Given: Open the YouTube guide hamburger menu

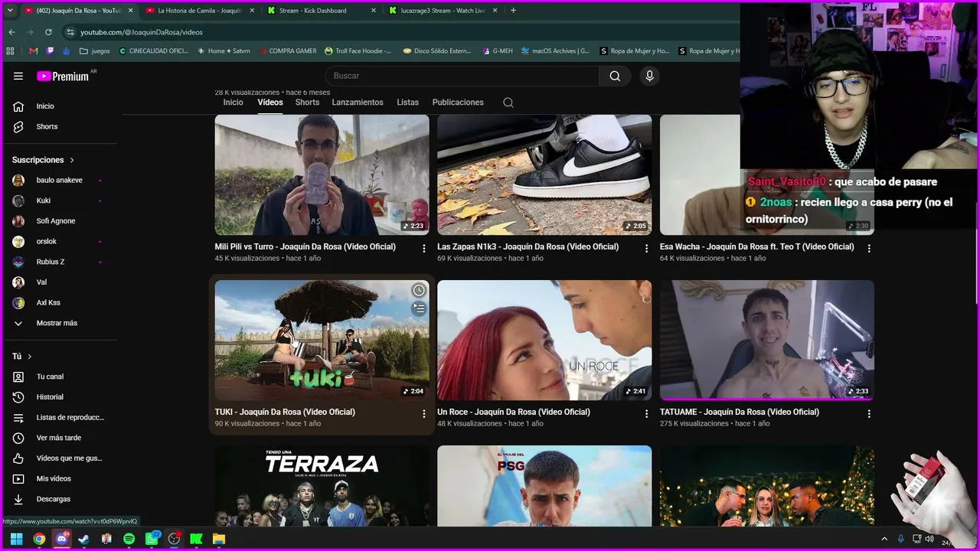Looking at the screenshot, I should 18,76.
